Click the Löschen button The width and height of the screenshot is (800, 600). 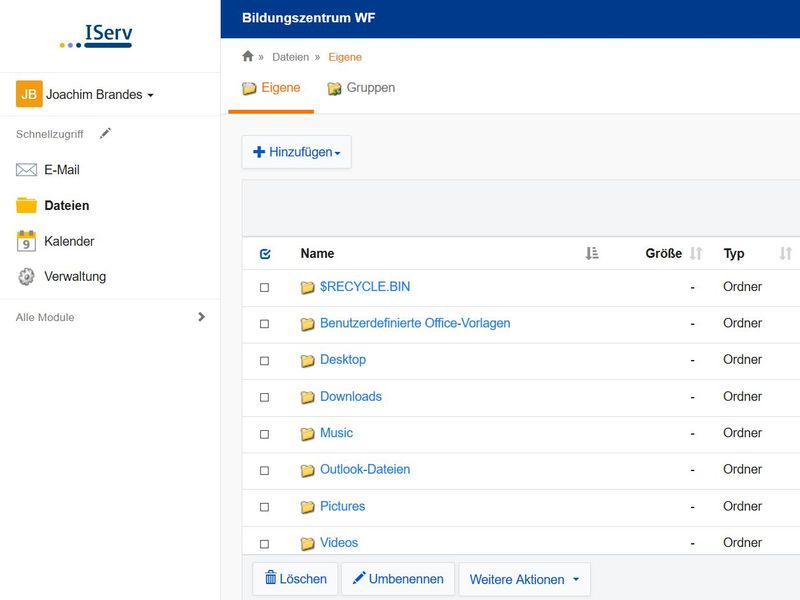click(295, 579)
